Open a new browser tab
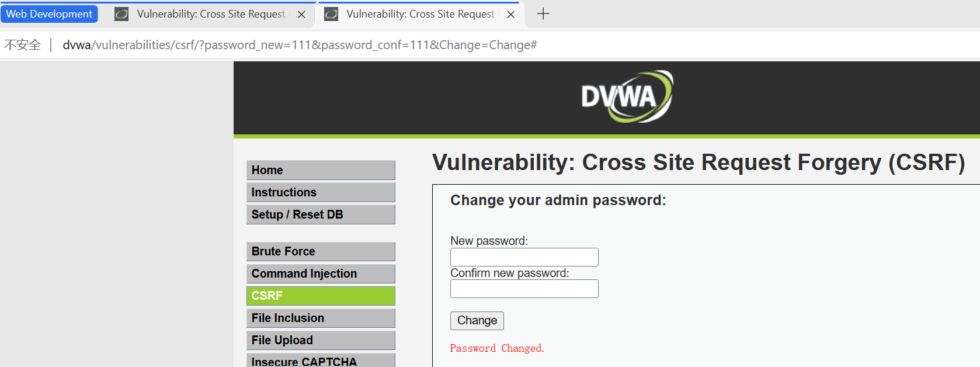Screen dimensions: 980x367 [x=543, y=14]
